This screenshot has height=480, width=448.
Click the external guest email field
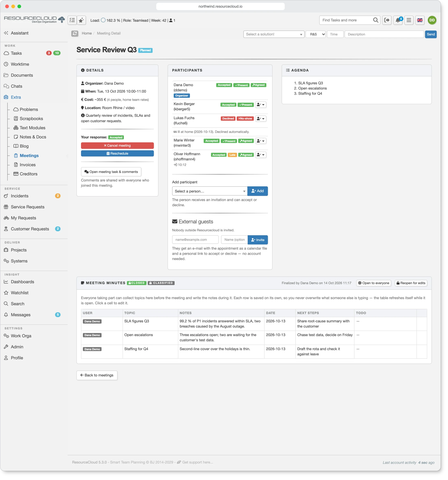195,240
